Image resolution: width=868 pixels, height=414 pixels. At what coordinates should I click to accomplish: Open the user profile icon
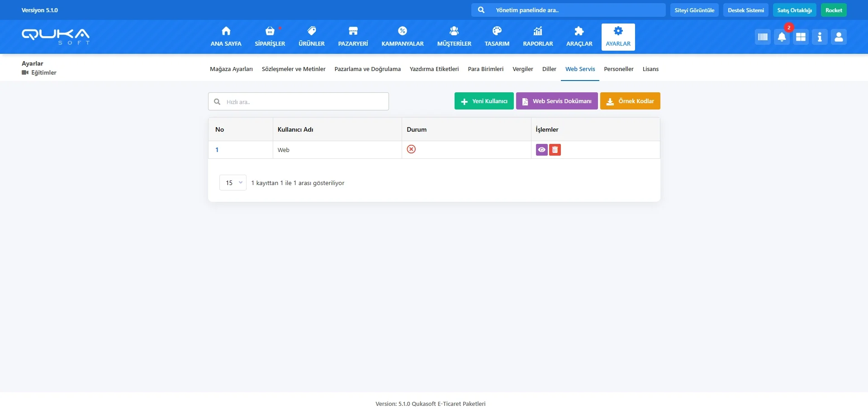pyautogui.click(x=839, y=37)
